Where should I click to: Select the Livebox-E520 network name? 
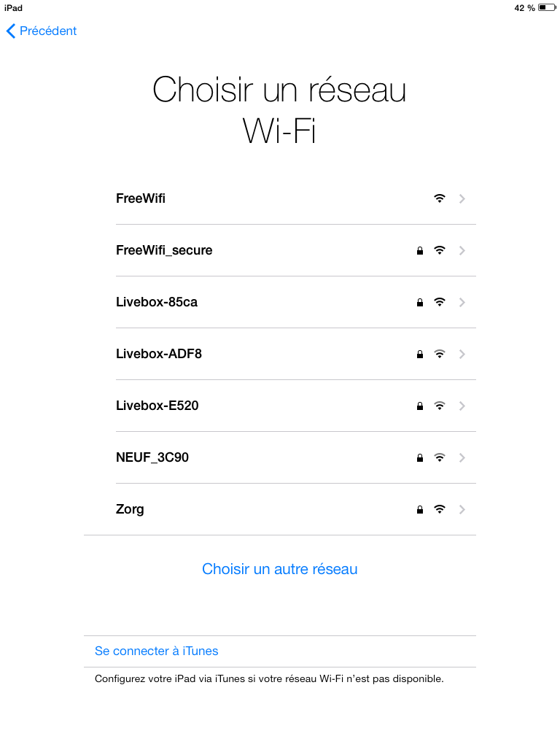click(157, 406)
